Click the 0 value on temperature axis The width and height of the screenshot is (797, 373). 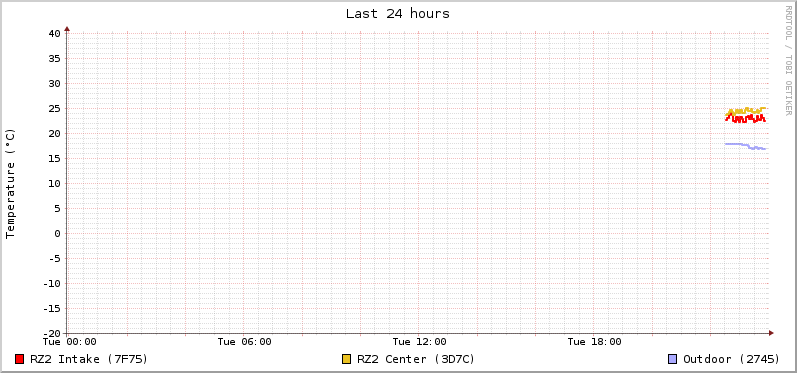click(x=57, y=233)
